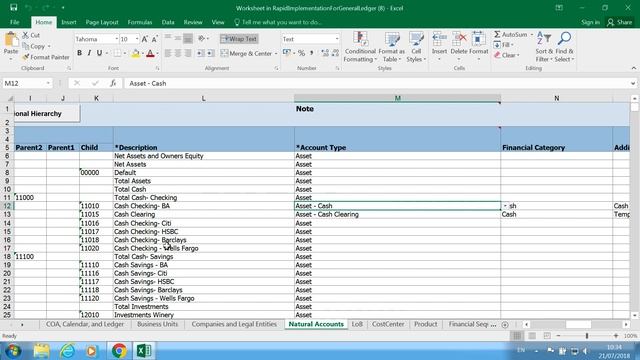
Task: Align text left
Action: point(168,53)
